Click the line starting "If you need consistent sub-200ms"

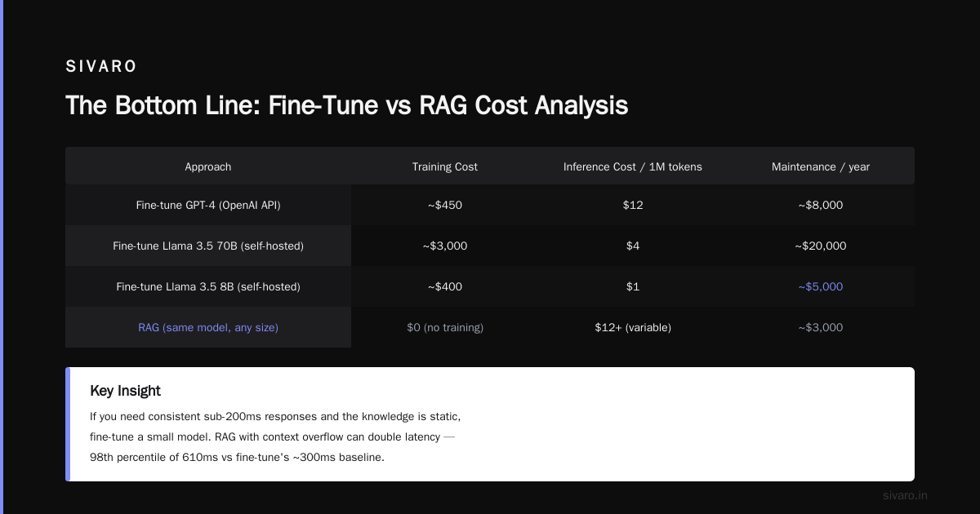(x=275, y=416)
